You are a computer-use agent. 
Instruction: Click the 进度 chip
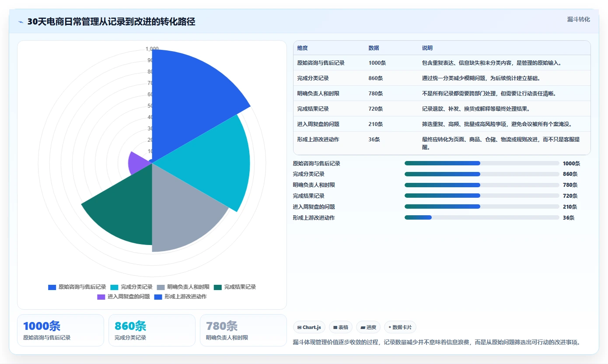368,327
